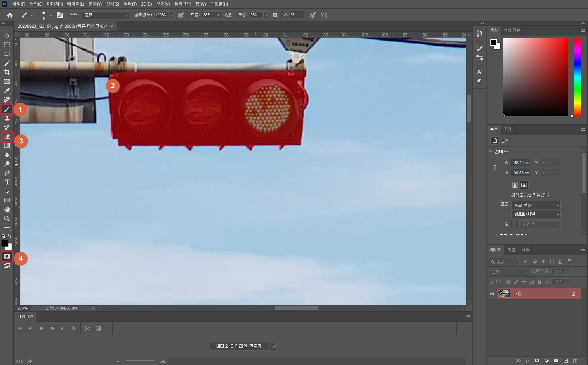
Task: Select the Move tool
Action: (x=7, y=36)
